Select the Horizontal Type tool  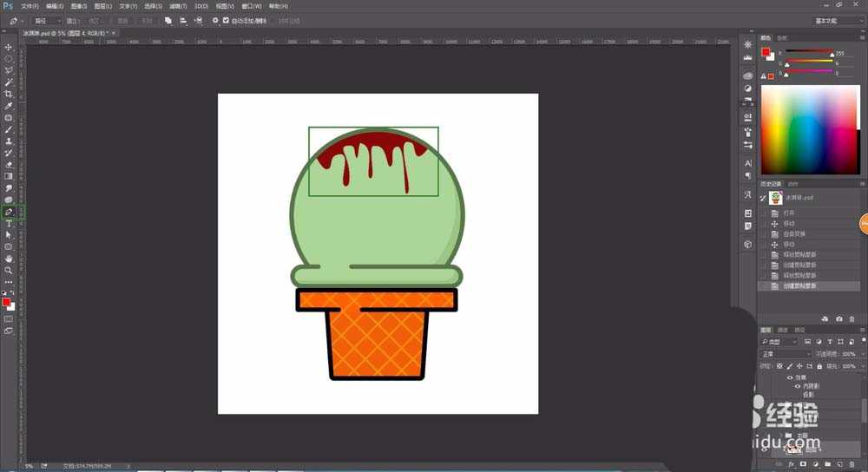(9, 223)
